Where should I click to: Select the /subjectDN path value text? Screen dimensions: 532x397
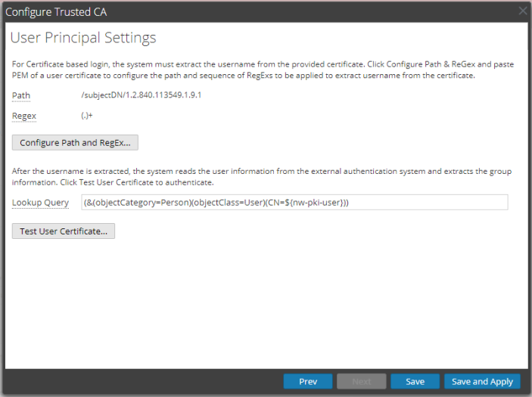point(141,95)
